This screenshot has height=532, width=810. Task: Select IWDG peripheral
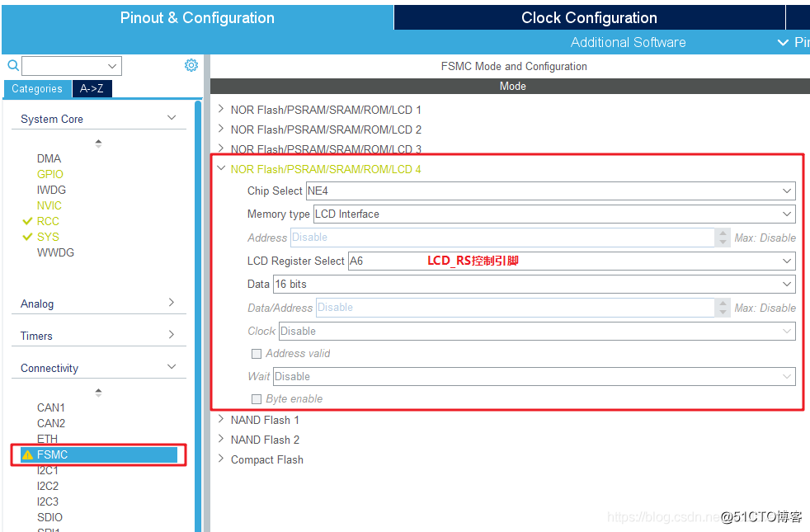coord(51,190)
